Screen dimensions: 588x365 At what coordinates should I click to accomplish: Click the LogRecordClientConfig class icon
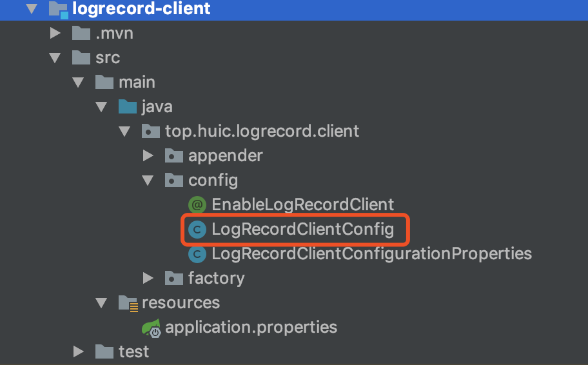[x=197, y=229]
